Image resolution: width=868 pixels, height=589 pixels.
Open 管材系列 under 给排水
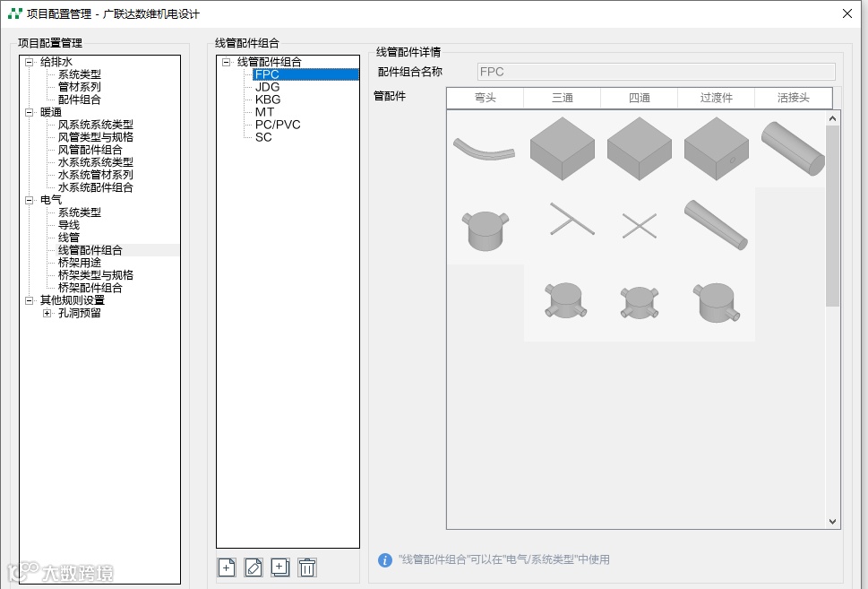pos(80,87)
